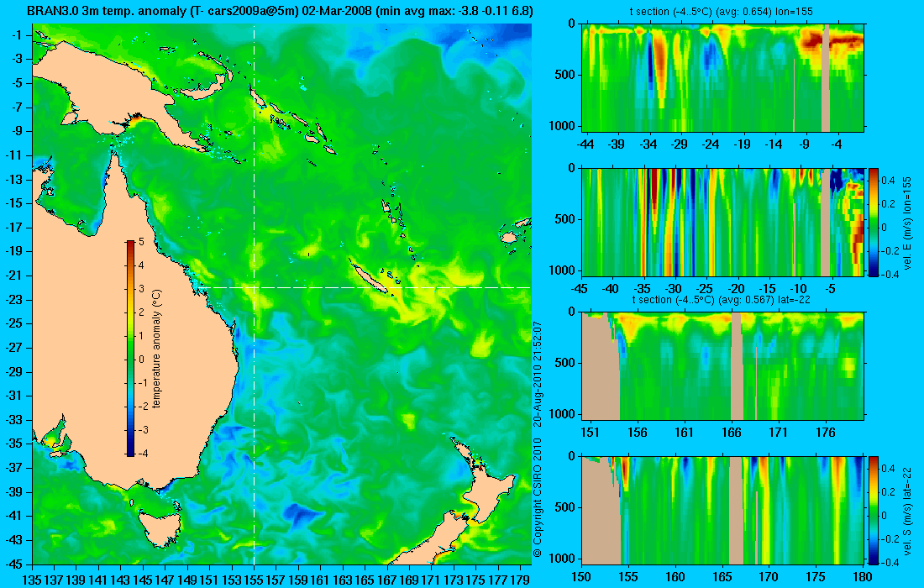This screenshot has width=924, height=588.
Task: Click the '-34' label on top section axis
Action: (x=648, y=144)
